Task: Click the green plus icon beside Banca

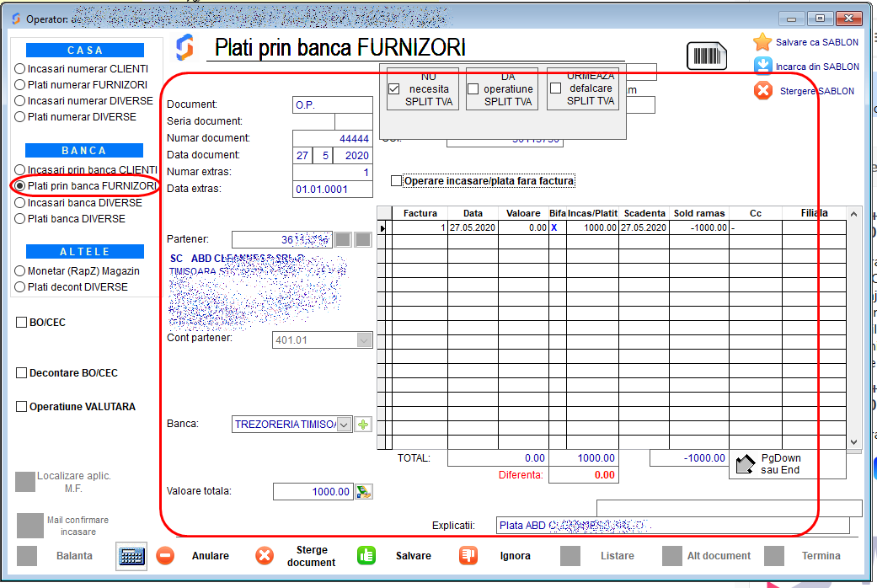Action: point(363,425)
